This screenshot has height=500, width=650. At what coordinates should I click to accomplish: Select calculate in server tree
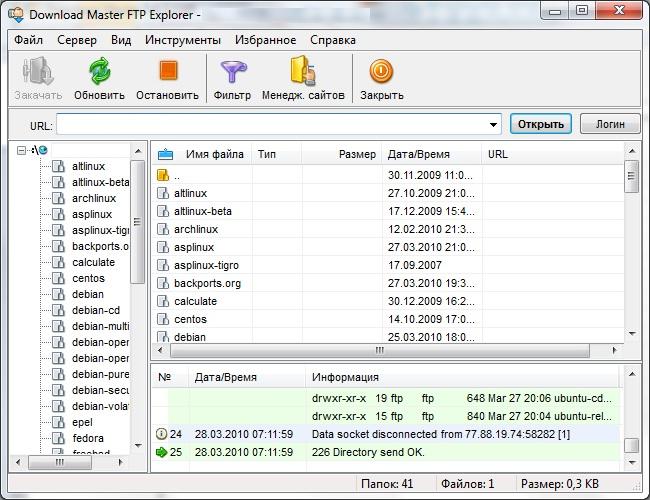click(94, 262)
